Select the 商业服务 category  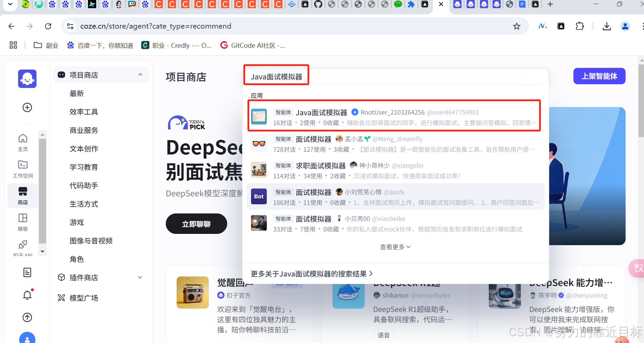[x=84, y=130]
